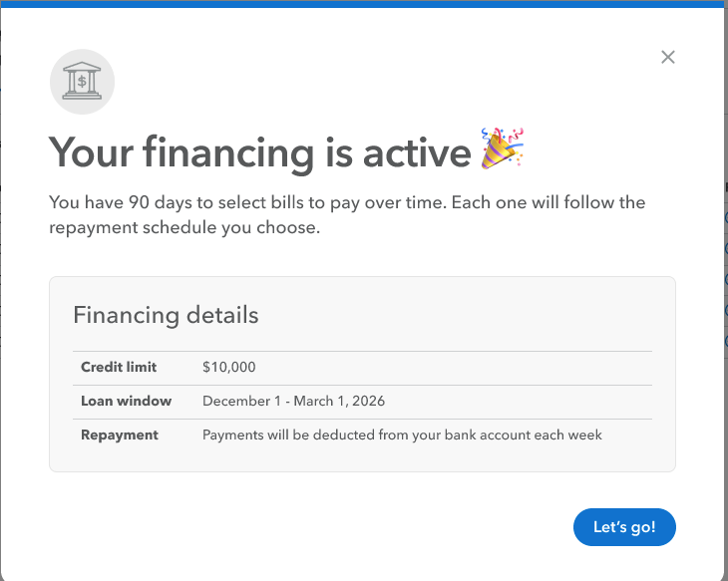Click the blue bar atop the dialog
The image size is (728, 581).
click(364, 4)
